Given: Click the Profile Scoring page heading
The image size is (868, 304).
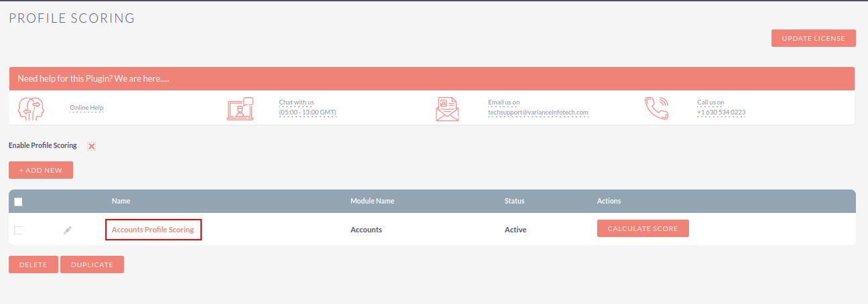Looking at the screenshot, I should tap(72, 18).
